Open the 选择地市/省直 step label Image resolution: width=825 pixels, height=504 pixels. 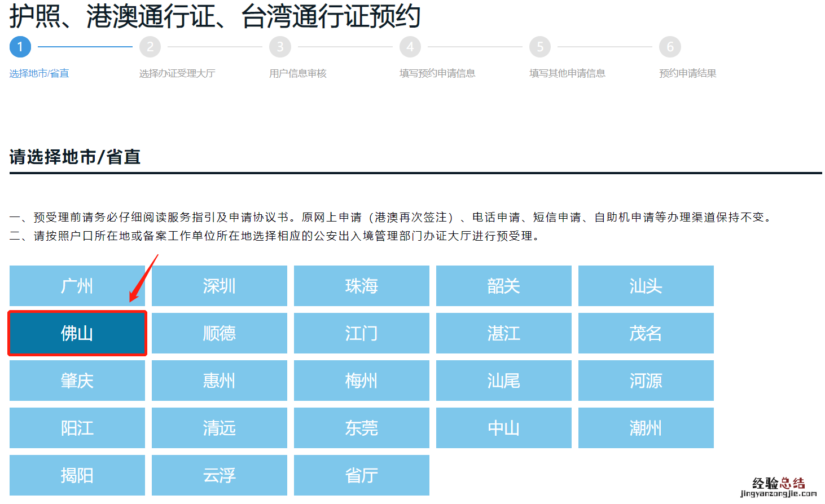[x=39, y=73]
